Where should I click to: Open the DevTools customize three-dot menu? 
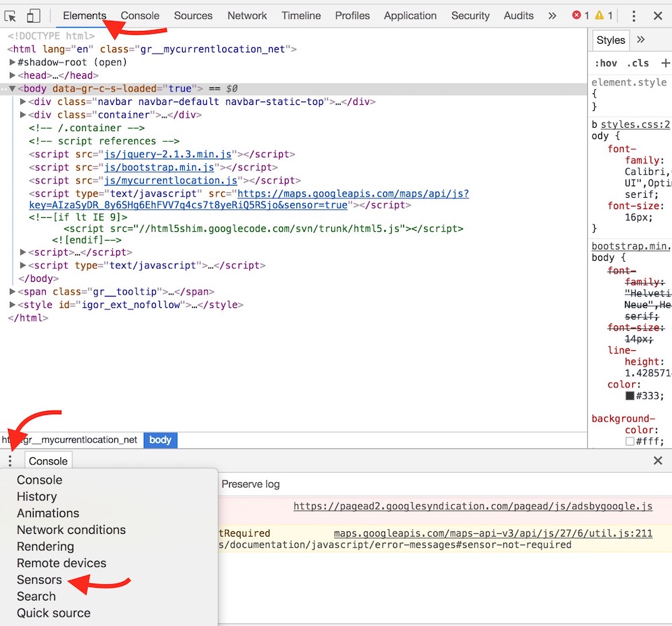(x=634, y=15)
